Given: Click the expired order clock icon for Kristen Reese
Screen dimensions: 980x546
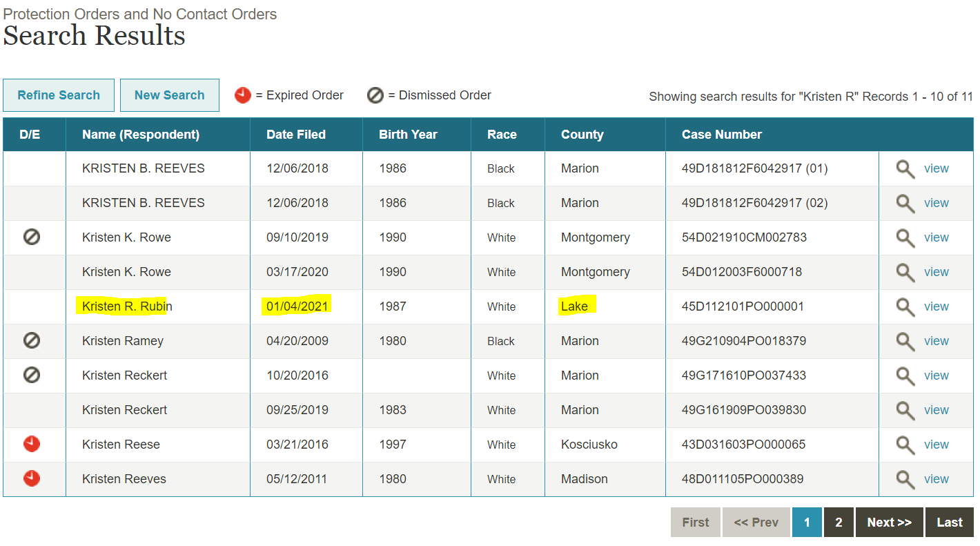Looking at the screenshot, I should tap(32, 444).
